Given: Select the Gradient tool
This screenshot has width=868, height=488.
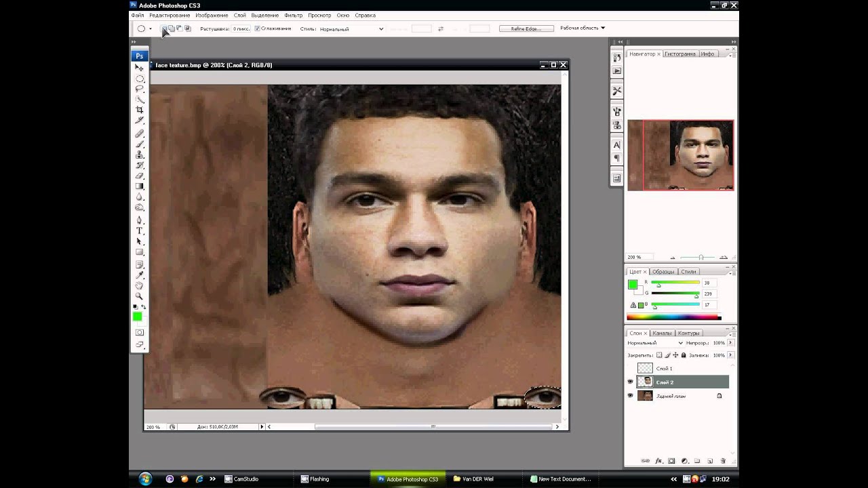Looking at the screenshot, I should [140, 186].
